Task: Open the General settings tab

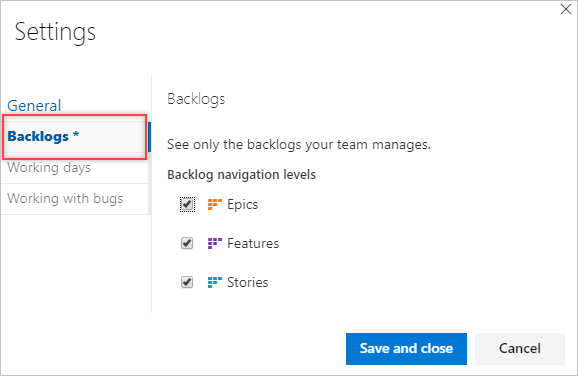Action: pos(34,106)
